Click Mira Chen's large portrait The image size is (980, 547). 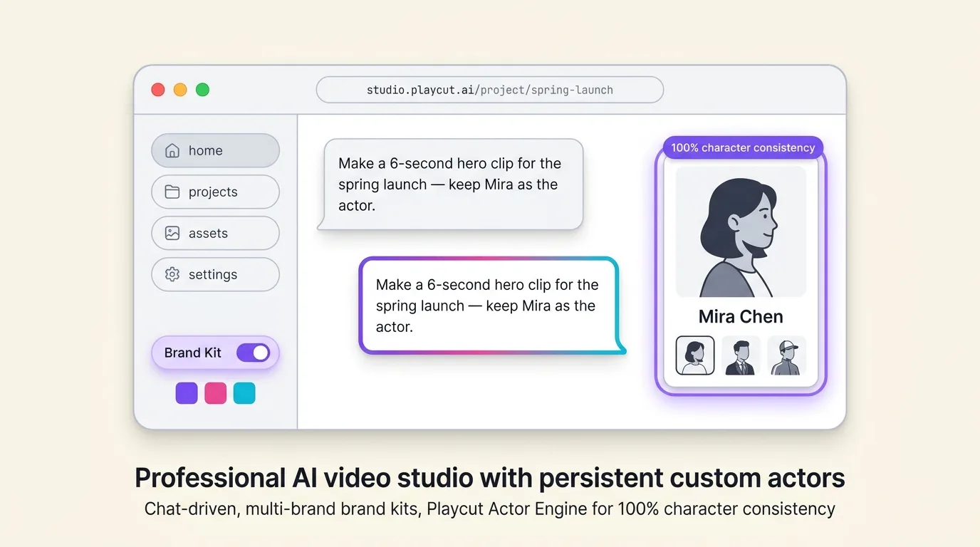point(741,231)
